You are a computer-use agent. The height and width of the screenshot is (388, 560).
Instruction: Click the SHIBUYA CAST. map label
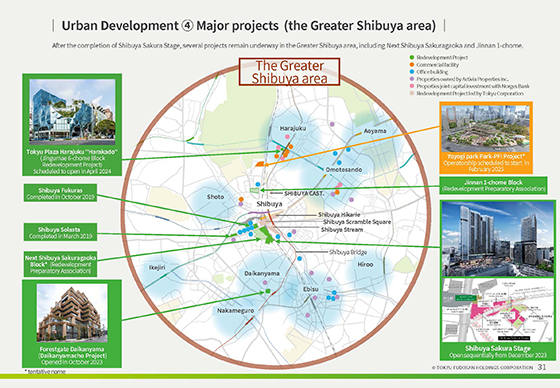[x=304, y=193]
